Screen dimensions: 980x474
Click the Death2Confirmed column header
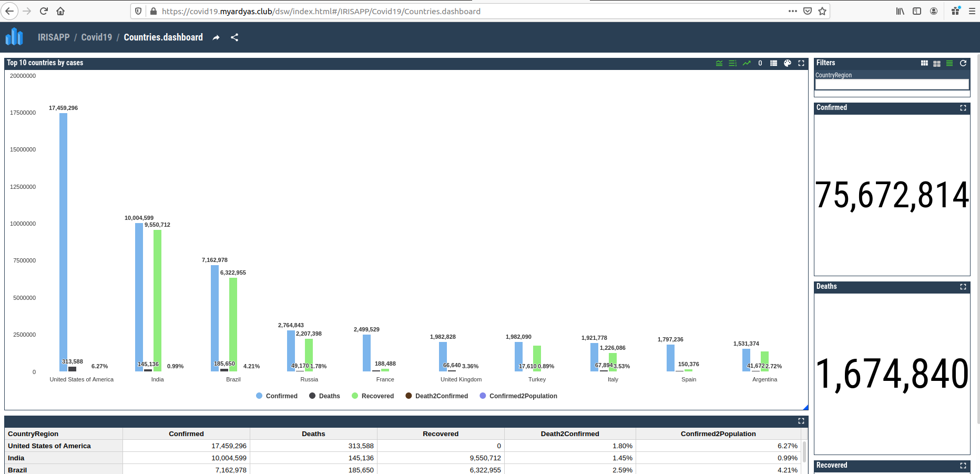click(x=570, y=434)
